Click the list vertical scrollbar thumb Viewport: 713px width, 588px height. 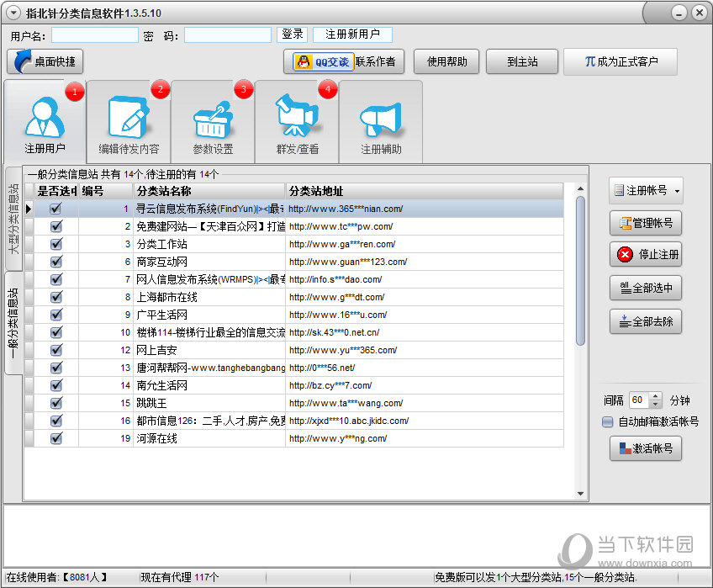(580, 271)
